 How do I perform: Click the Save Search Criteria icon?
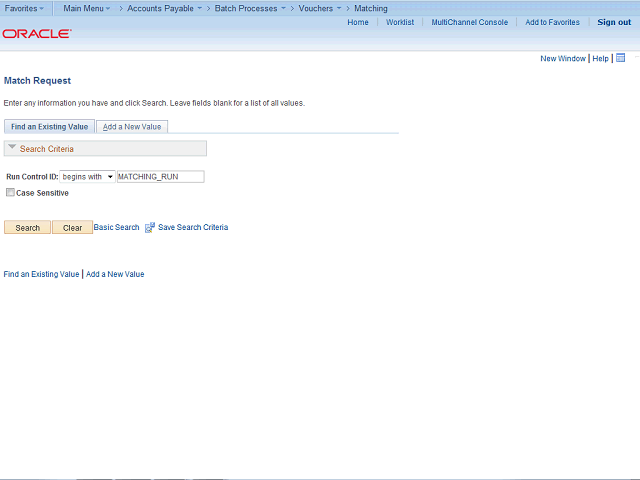click(x=150, y=227)
